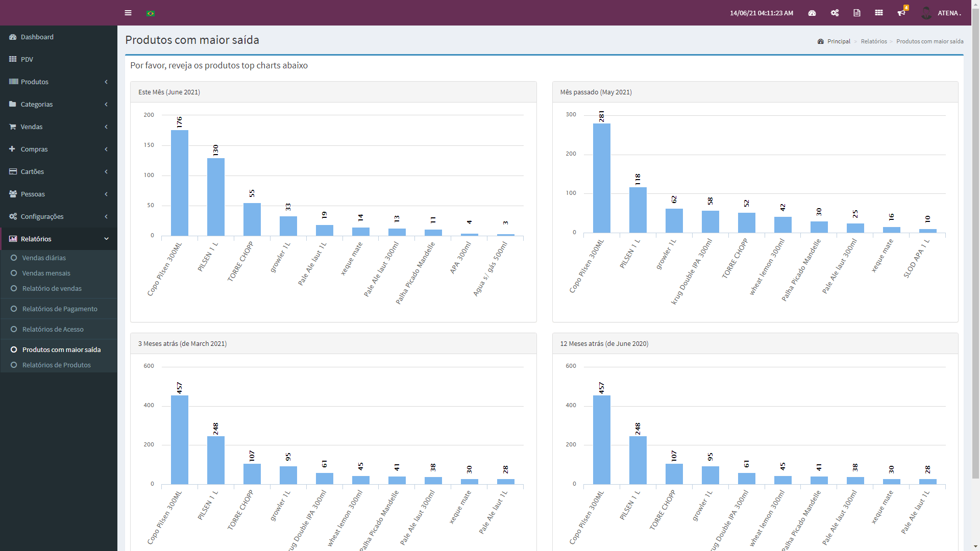Click the Relatórios breadcrumb link
The height and width of the screenshot is (551, 980).
[874, 41]
